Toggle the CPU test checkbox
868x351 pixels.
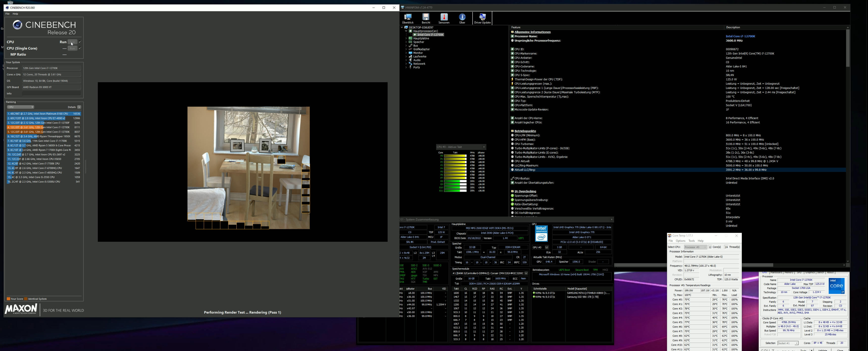point(80,42)
